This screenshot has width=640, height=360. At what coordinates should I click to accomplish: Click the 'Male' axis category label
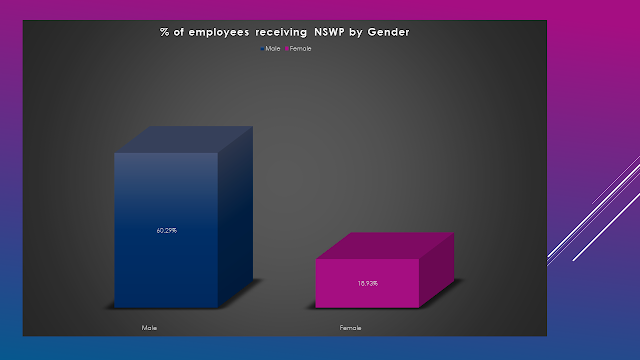[x=149, y=328]
